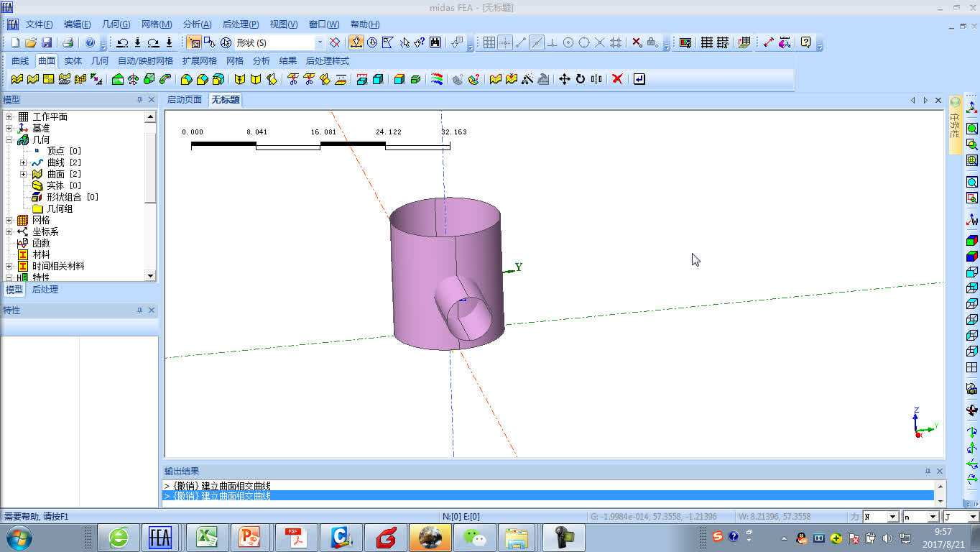The width and height of the screenshot is (980, 552).
Task: Open the 后处理(P) menu
Action: pos(241,24)
